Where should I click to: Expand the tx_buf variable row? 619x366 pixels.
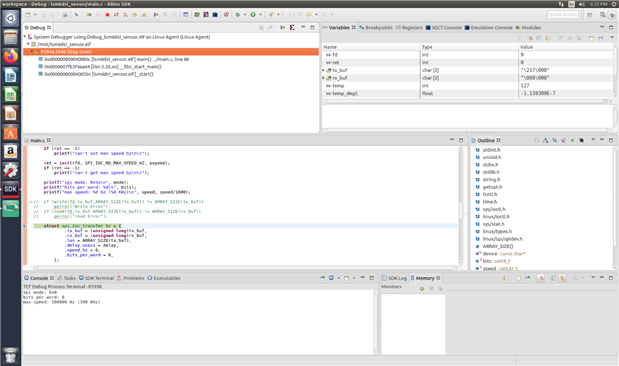323,70
